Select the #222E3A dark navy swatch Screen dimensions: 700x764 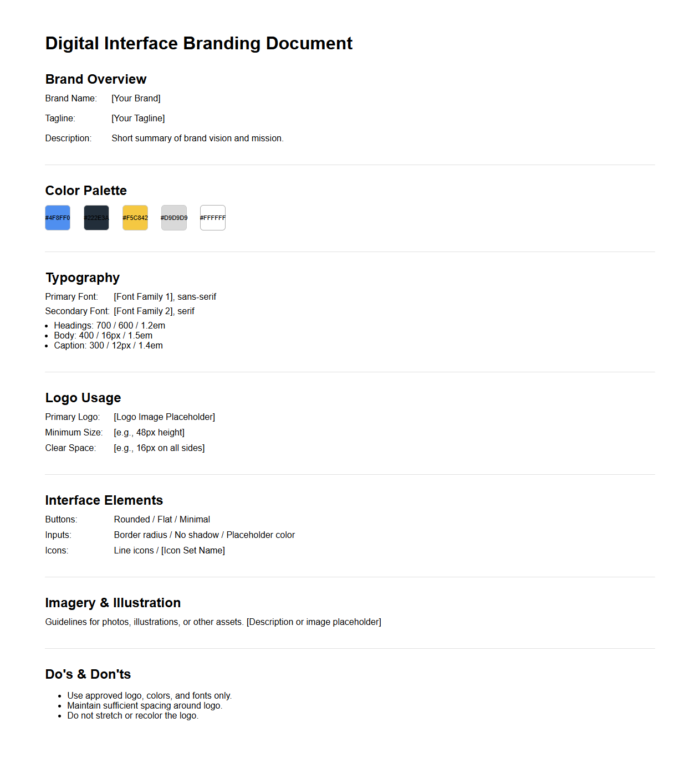tap(96, 217)
